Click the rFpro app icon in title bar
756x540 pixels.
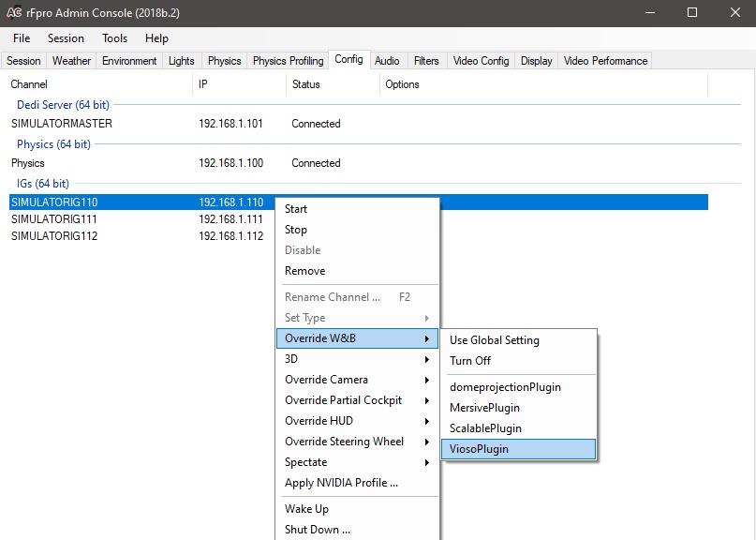(15, 13)
